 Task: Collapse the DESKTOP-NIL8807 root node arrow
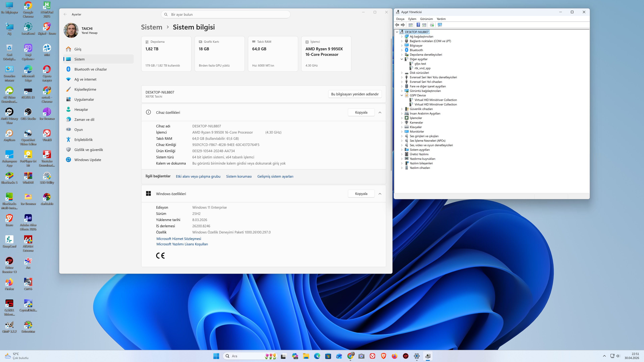pos(397,32)
